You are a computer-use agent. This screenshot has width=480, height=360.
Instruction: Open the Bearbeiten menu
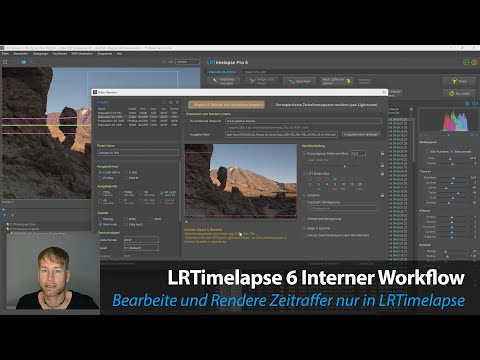21,54
